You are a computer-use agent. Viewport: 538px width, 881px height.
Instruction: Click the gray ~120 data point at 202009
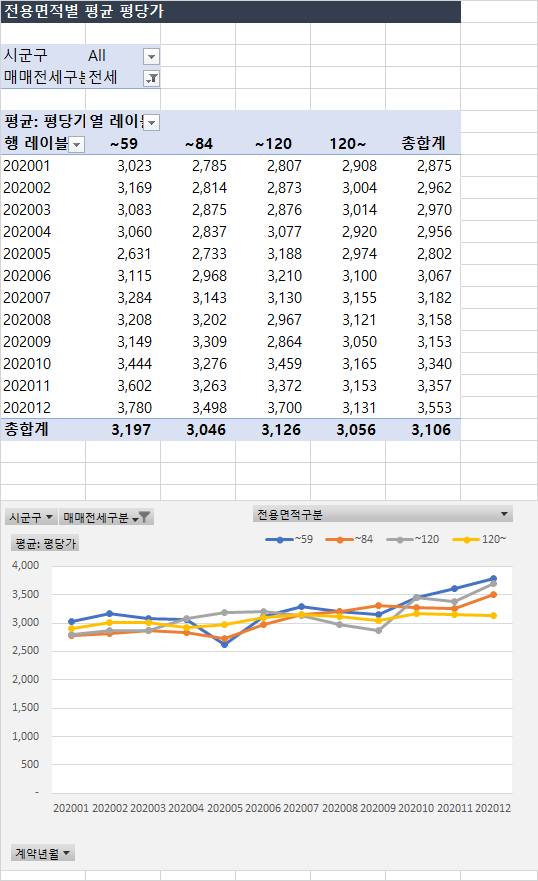tap(378, 630)
